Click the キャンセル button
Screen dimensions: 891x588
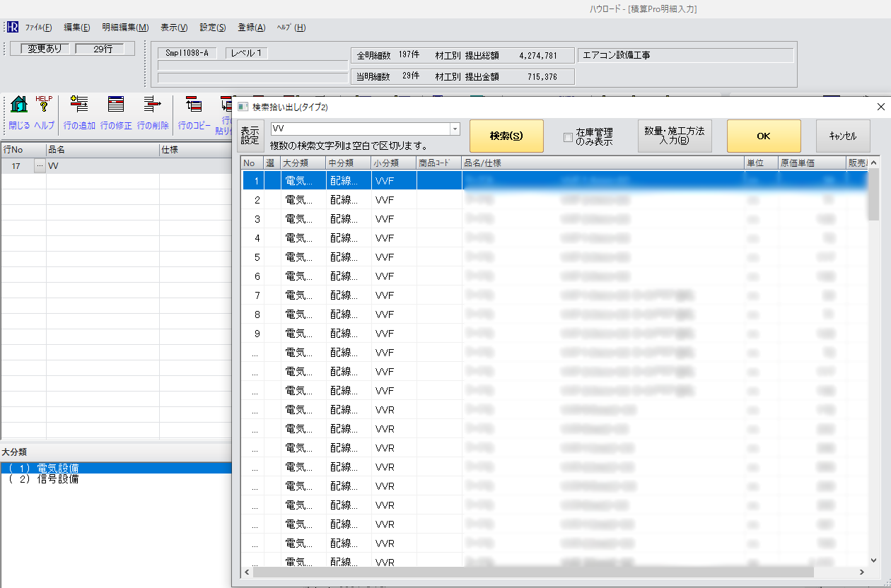[843, 136]
